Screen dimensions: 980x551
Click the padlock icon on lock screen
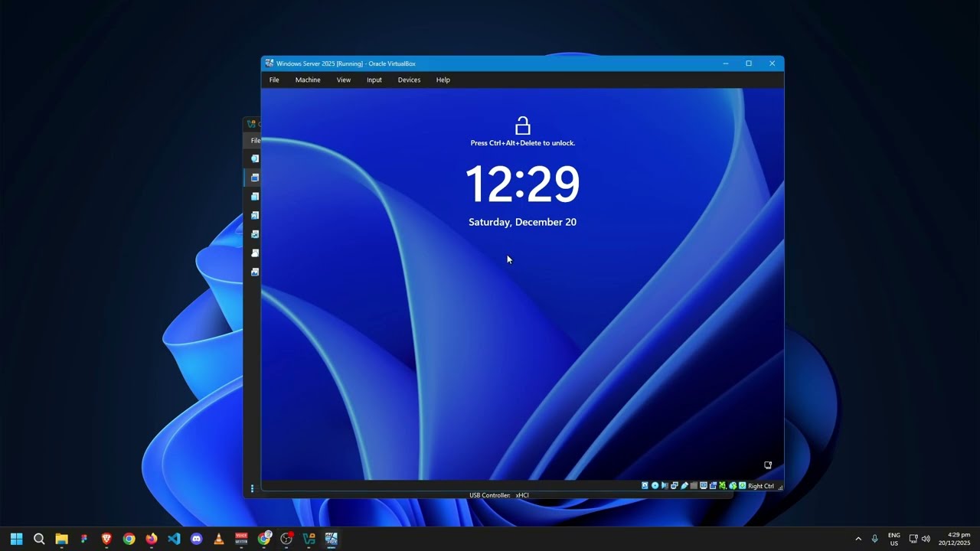pos(523,126)
